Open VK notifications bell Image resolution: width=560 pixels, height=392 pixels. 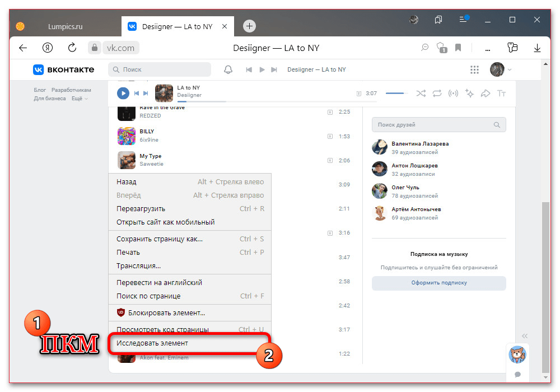[228, 69]
